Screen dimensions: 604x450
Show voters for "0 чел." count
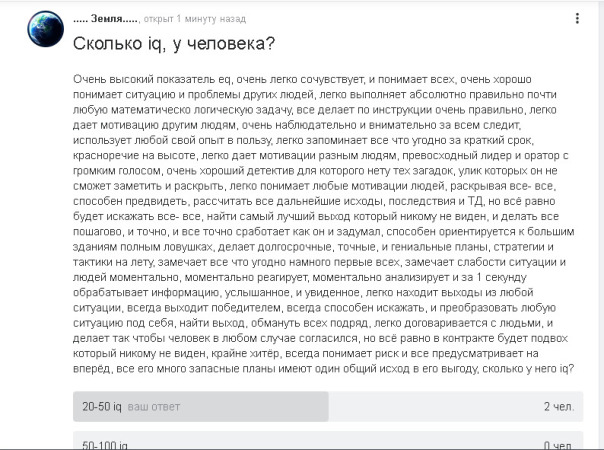558,444
